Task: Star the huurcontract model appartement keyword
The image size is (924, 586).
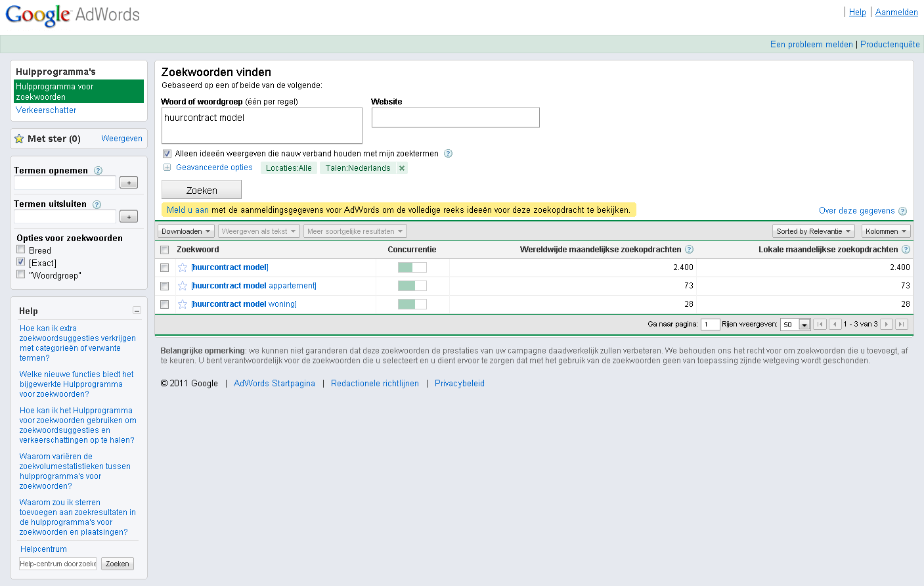Action: click(183, 286)
